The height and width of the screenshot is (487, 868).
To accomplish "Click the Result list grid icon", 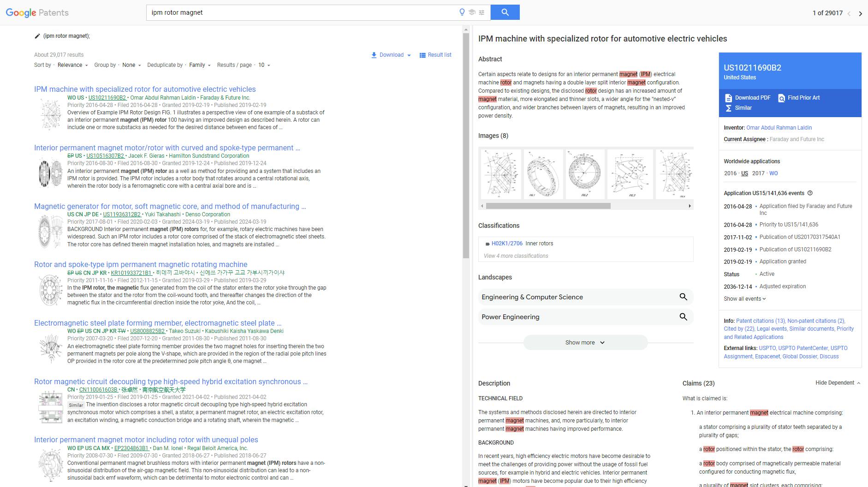I will 422,55.
